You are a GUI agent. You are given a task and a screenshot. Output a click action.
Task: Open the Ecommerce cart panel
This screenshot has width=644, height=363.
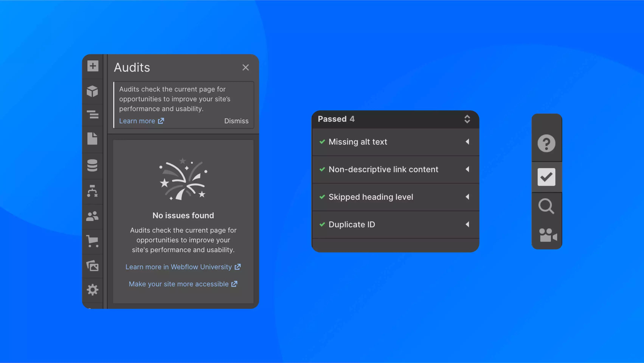point(92,241)
